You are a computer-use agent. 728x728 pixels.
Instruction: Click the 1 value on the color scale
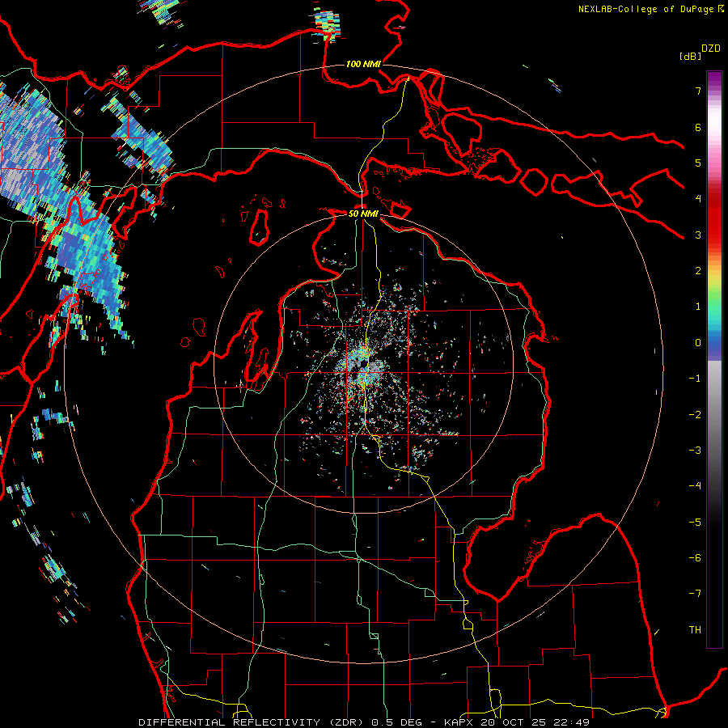(698, 307)
